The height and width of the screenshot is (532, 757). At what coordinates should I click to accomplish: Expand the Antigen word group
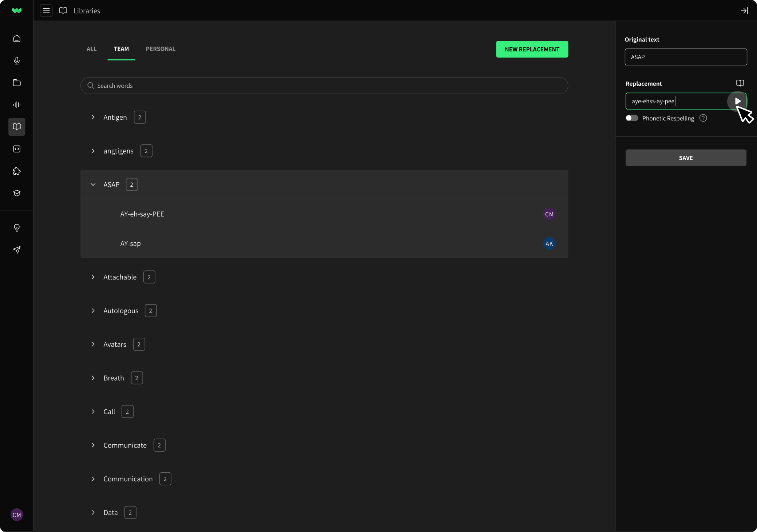tap(93, 117)
